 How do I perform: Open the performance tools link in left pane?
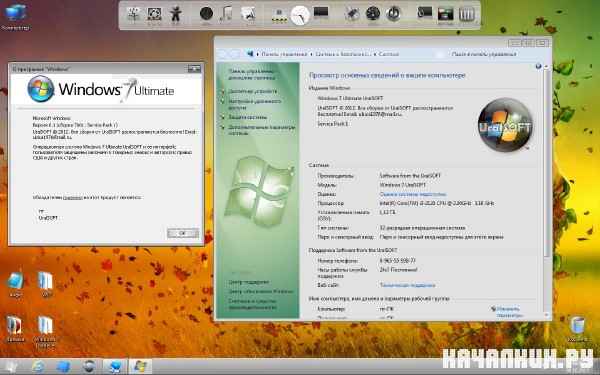coord(253,304)
